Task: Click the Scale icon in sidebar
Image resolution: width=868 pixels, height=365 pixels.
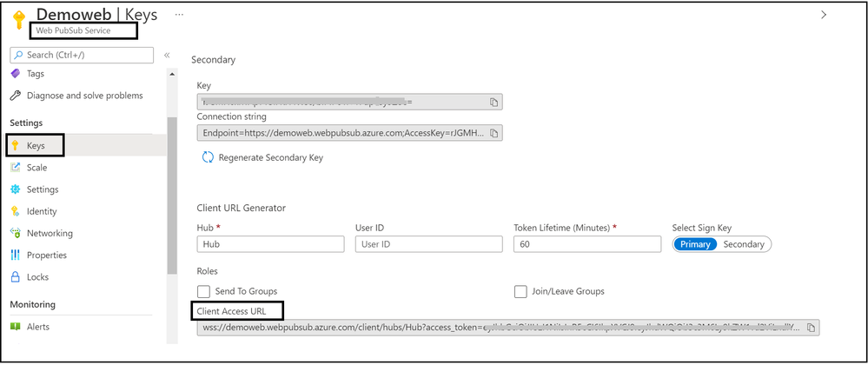Action: tap(16, 167)
